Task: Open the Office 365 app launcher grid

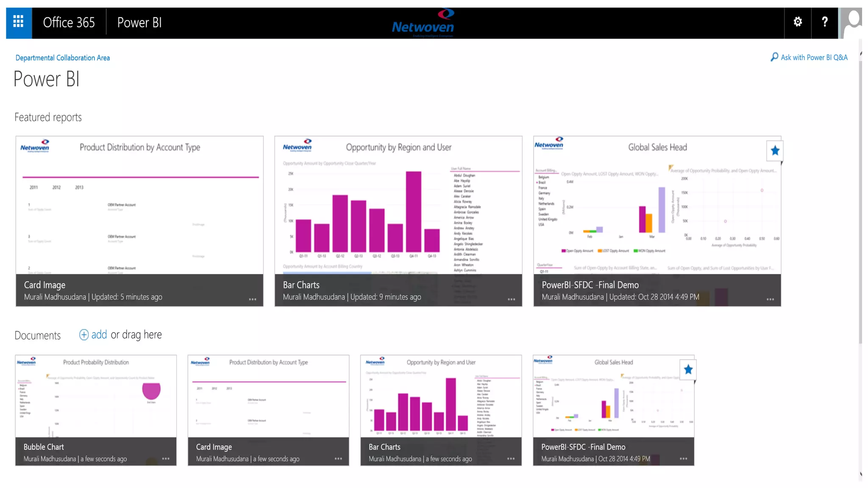Action: tap(18, 22)
